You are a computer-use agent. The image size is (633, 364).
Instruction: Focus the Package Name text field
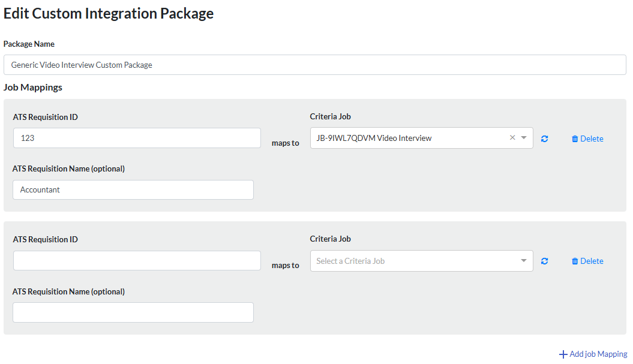pos(314,65)
